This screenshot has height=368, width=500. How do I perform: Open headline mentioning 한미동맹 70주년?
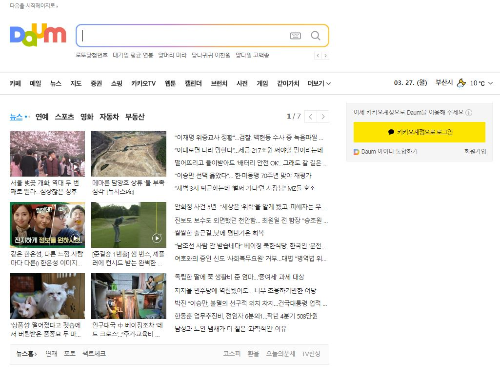coord(243,175)
